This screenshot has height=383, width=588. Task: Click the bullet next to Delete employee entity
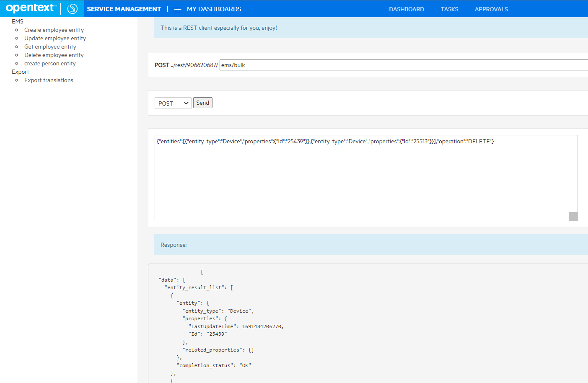click(17, 55)
